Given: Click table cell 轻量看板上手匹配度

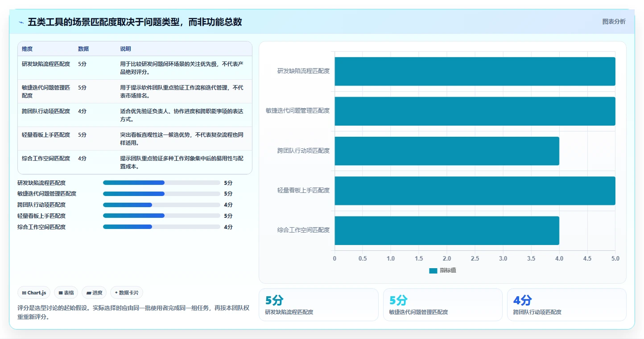Looking at the screenshot, I should [46, 135].
